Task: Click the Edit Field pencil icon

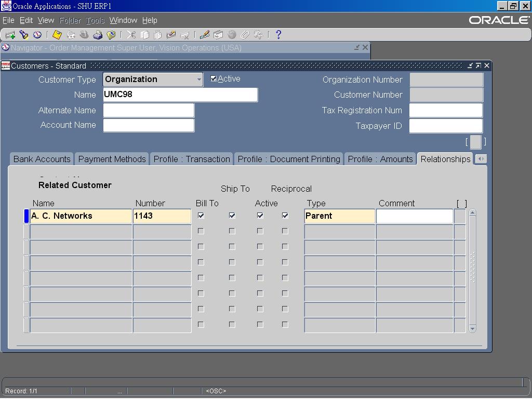Action: point(205,35)
